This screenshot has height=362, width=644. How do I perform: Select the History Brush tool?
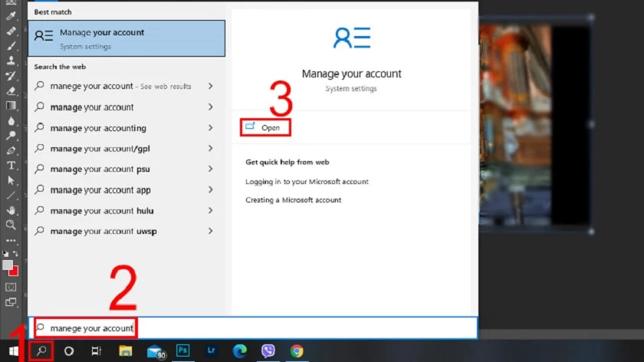11,76
